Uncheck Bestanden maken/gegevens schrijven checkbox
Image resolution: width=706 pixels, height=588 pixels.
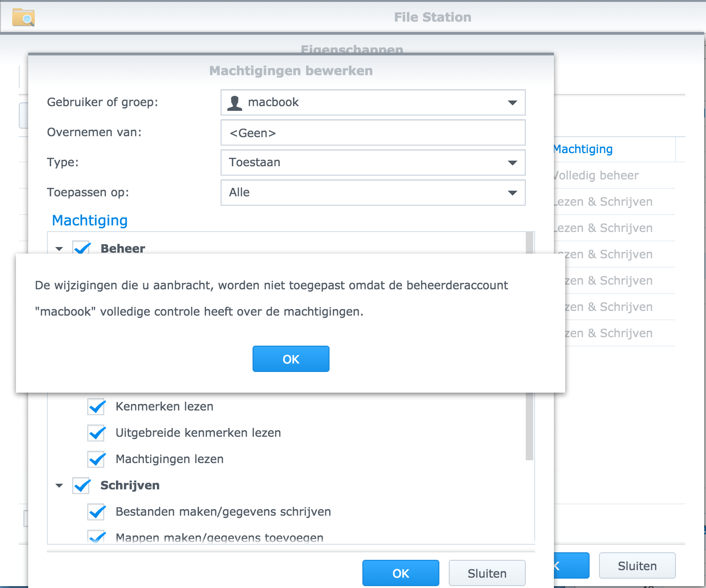click(x=97, y=511)
